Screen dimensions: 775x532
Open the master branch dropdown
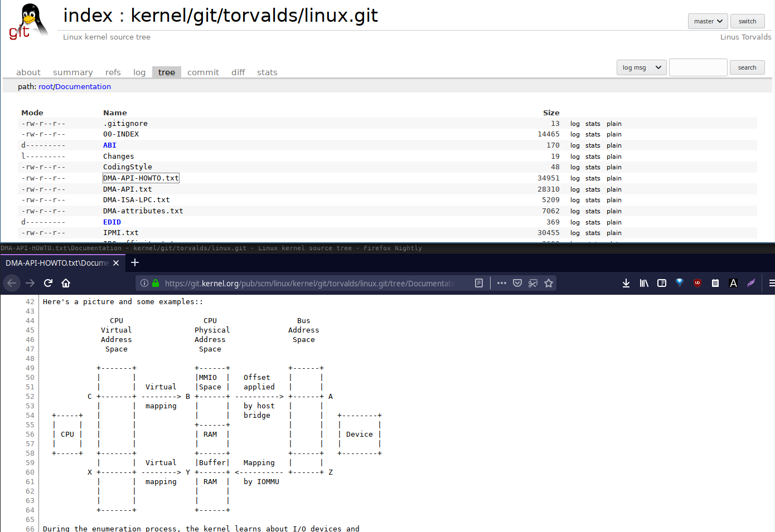pyautogui.click(x=708, y=21)
